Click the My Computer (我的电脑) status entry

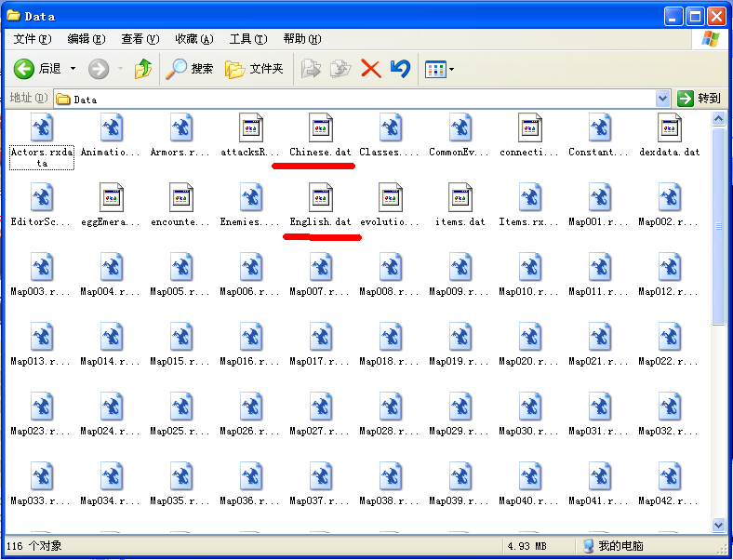(x=613, y=546)
